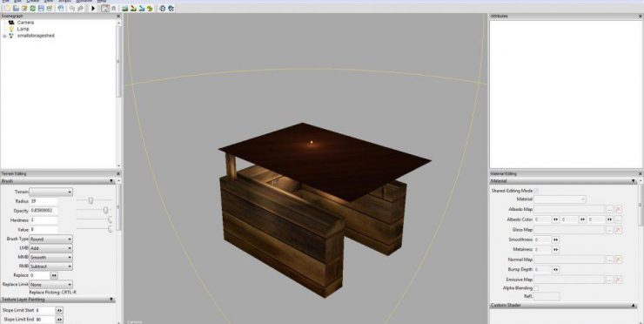
Task: Click the Save (floppy disk) toolbar icon
Action: [x=41, y=8]
